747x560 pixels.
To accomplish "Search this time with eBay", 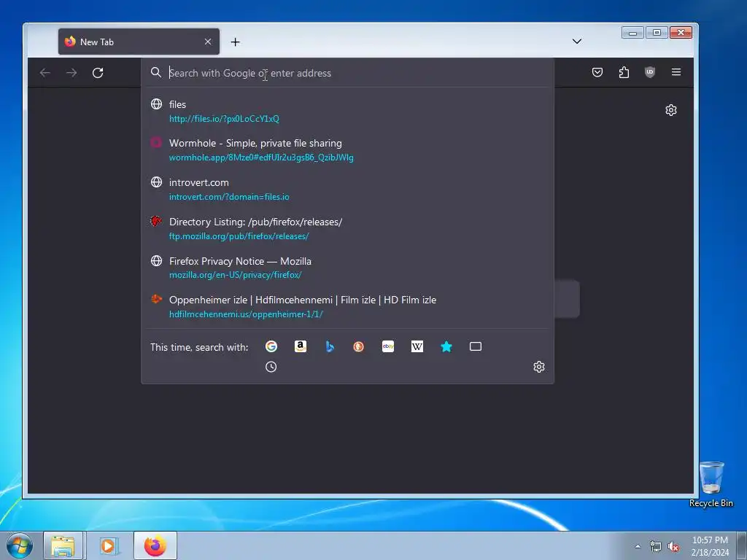I will pyautogui.click(x=388, y=346).
